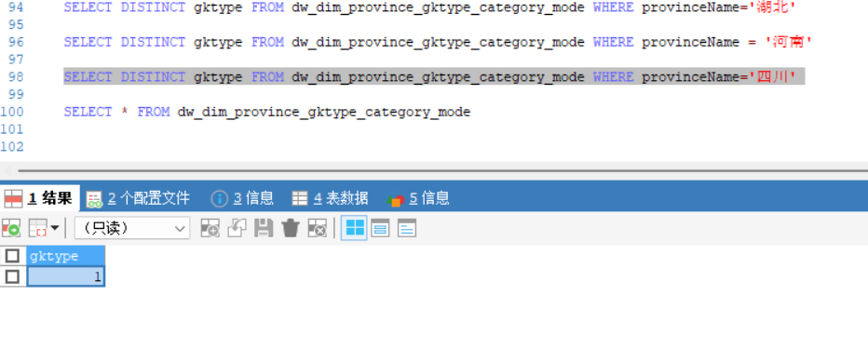Open the 2 个配置文件 tab
The height and width of the screenshot is (349, 868).
139,198
